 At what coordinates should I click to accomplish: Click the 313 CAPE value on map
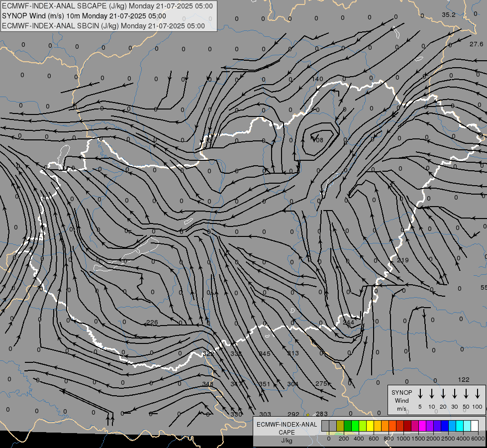tap(293, 353)
